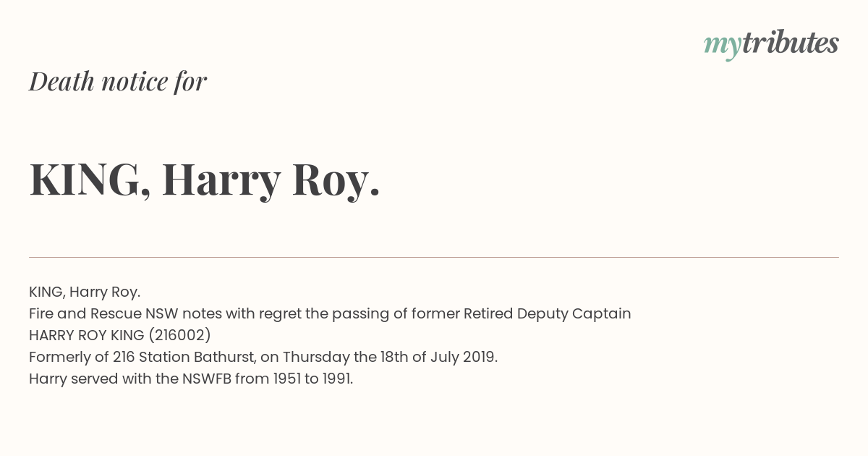This screenshot has width=868, height=456.
Task: Click 'Retired Deputy Captain' text
Action: click(x=548, y=313)
